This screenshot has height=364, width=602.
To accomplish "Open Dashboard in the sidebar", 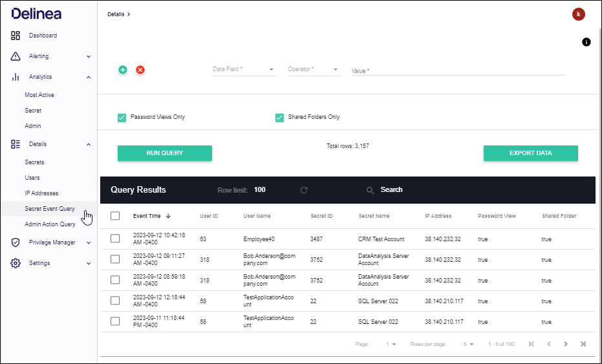I will pos(43,36).
